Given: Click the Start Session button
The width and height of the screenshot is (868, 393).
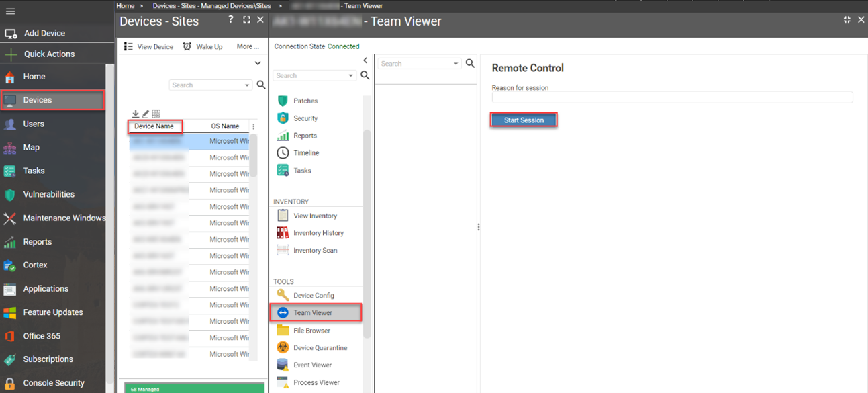Looking at the screenshot, I should [x=524, y=120].
